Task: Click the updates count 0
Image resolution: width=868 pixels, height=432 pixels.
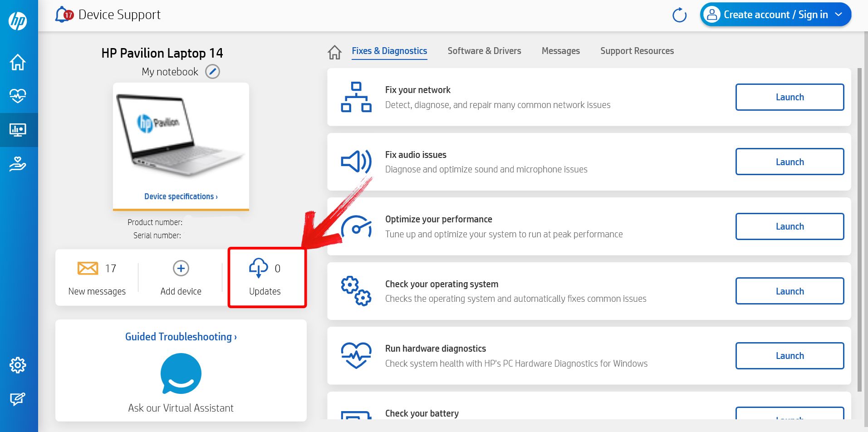Action: [277, 269]
